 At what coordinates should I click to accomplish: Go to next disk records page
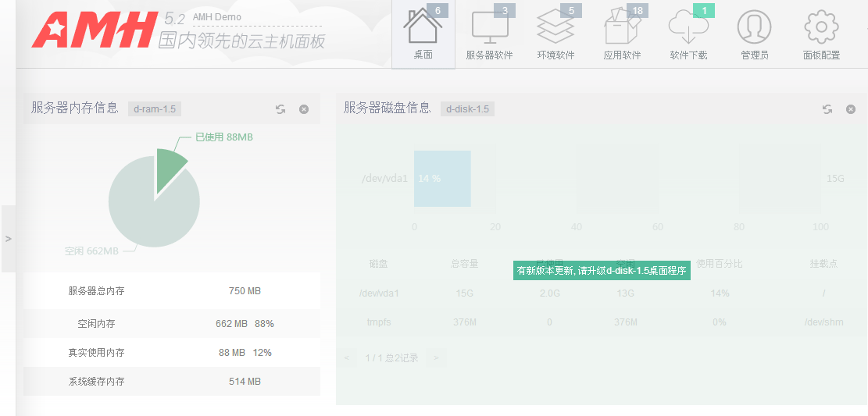(436, 358)
